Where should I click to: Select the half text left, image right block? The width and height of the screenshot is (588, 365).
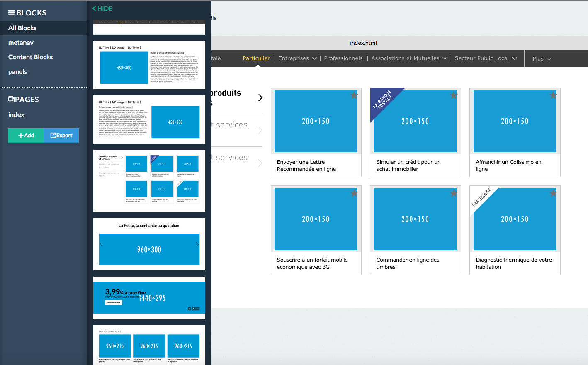tap(149, 119)
